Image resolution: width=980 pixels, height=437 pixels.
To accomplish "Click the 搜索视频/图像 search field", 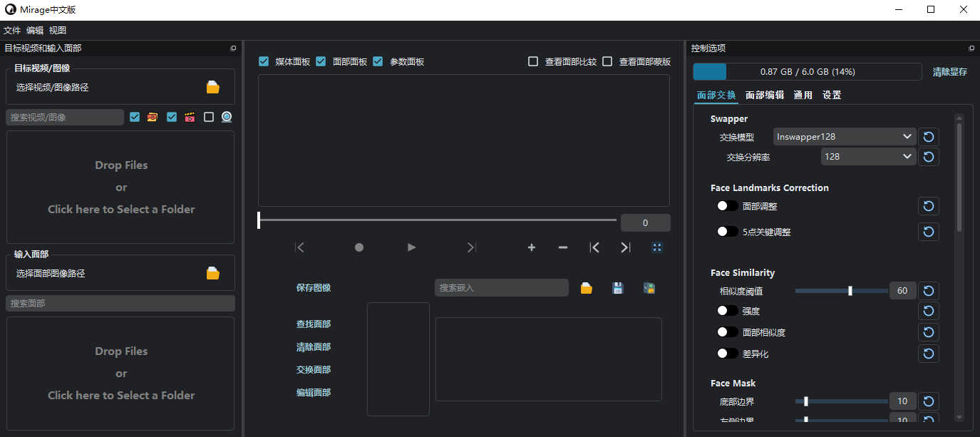I will click(x=64, y=117).
